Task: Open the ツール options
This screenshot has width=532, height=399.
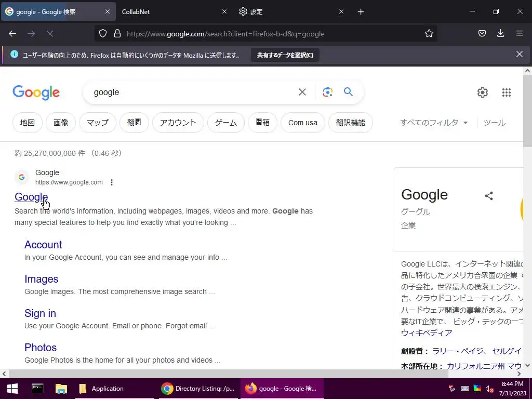Action: (x=495, y=123)
